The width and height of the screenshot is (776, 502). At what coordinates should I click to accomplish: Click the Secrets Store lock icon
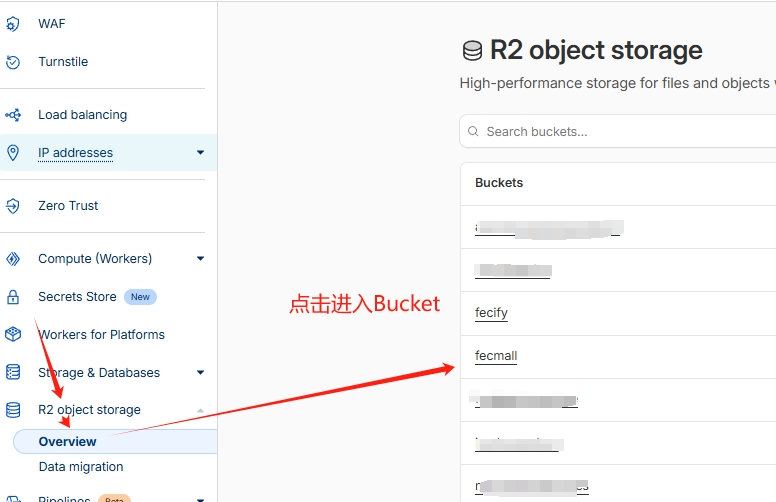tap(13, 297)
